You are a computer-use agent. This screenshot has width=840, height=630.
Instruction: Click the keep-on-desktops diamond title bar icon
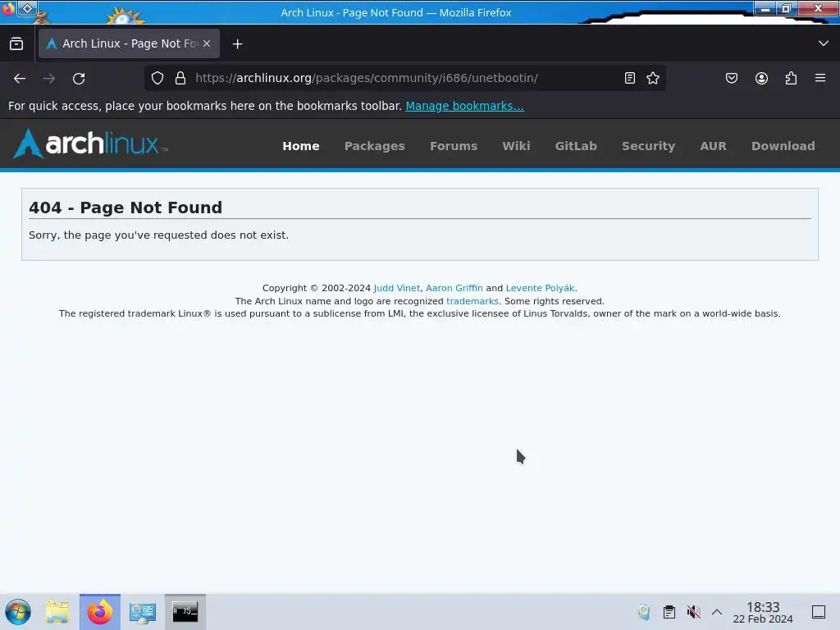(x=27, y=8)
